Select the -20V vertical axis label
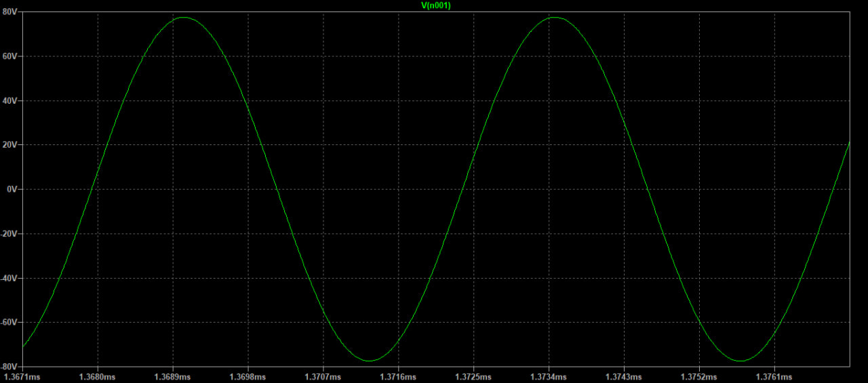Image resolution: width=868 pixels, height=383 pixels. pos(9,234)
